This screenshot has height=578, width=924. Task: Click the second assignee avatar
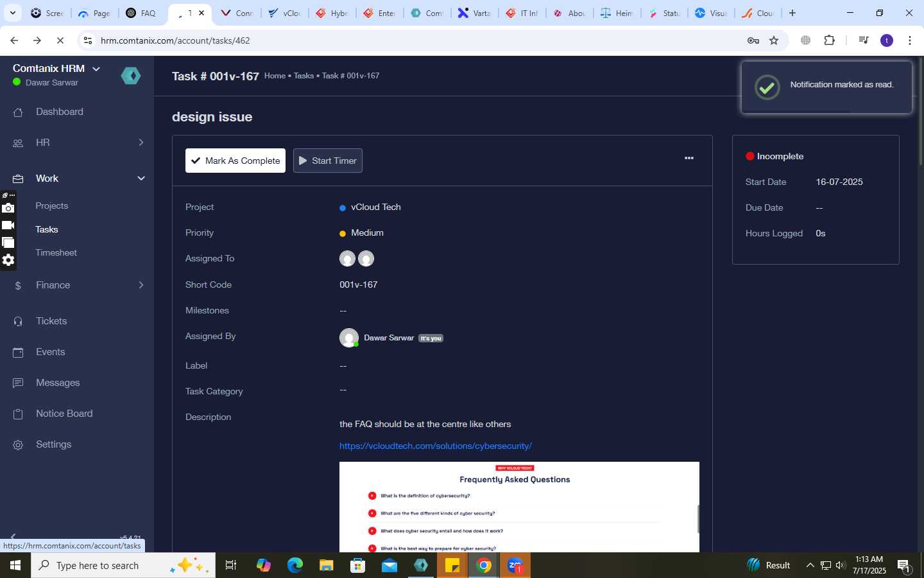(x=366, y=259)
